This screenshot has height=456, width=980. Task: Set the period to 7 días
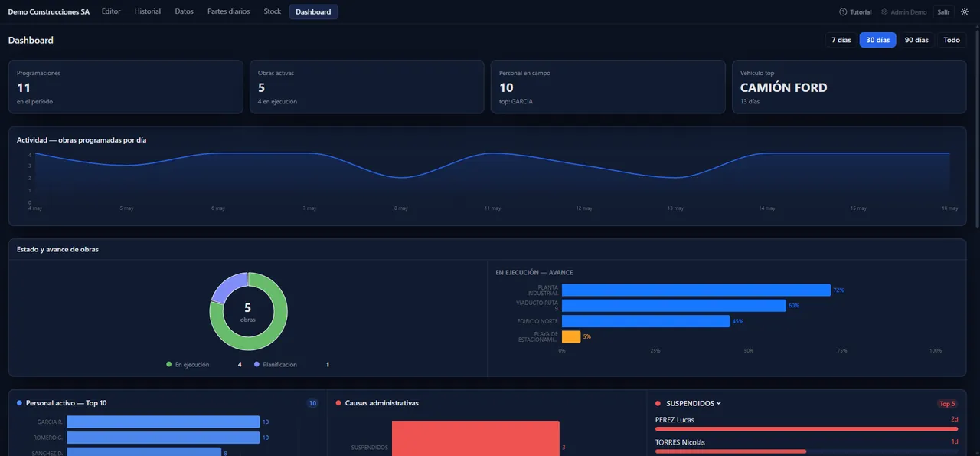(841, 40)
